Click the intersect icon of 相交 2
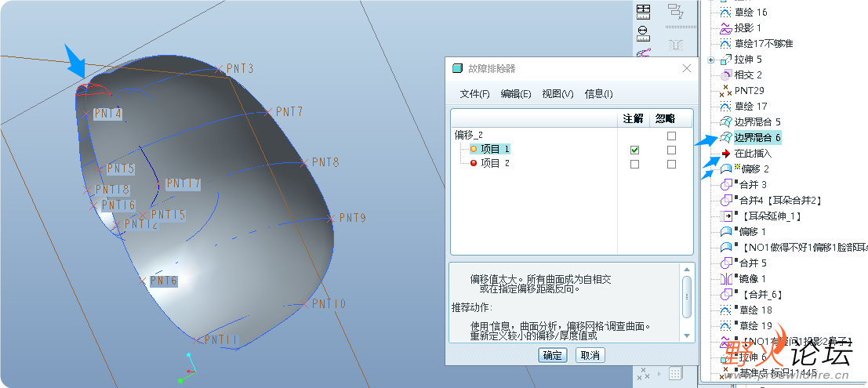The image size is (868, 388). [726, 74]
